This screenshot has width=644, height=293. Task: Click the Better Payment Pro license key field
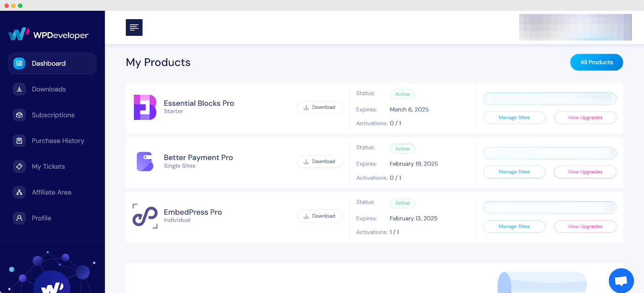tap(549, 153)
